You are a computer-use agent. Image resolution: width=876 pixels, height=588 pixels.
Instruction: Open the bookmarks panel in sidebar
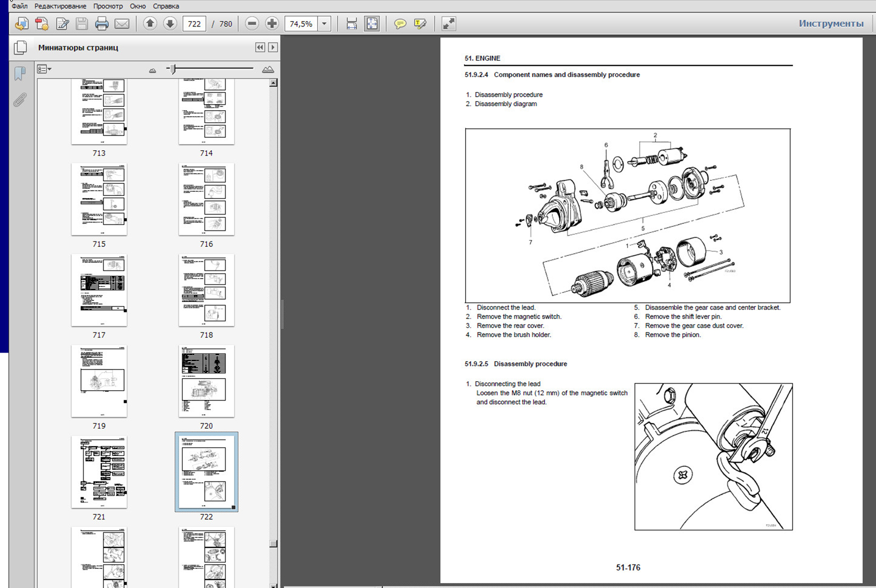click(x=20, y=74)
